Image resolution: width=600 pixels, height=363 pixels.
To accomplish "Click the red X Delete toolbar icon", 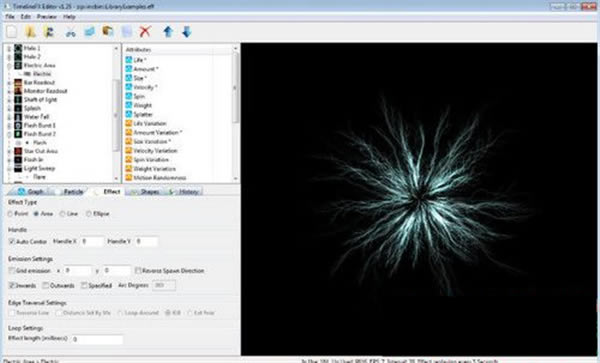I will coord(145,32).
